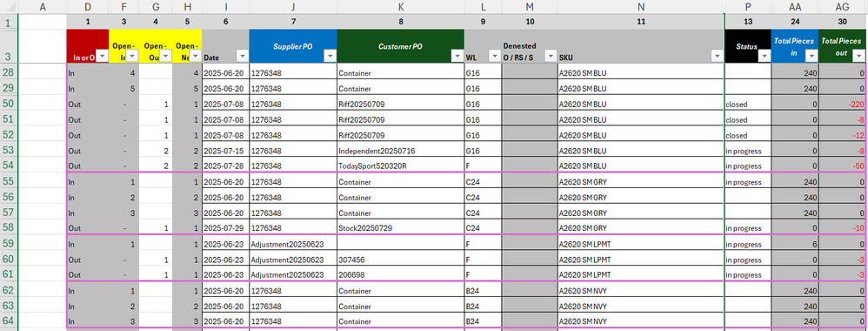Select 'in progress' status in row 55

(x=748, y=182)
